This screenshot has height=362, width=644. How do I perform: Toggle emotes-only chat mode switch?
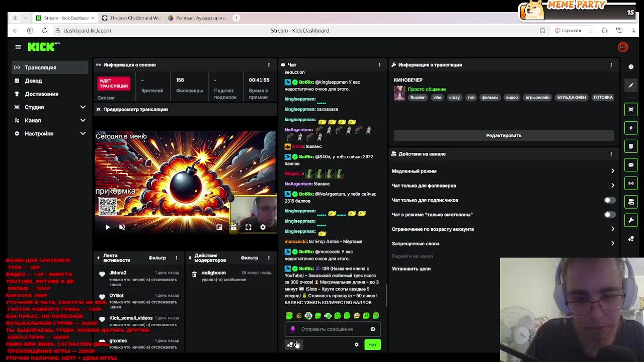tap(609, 215)
